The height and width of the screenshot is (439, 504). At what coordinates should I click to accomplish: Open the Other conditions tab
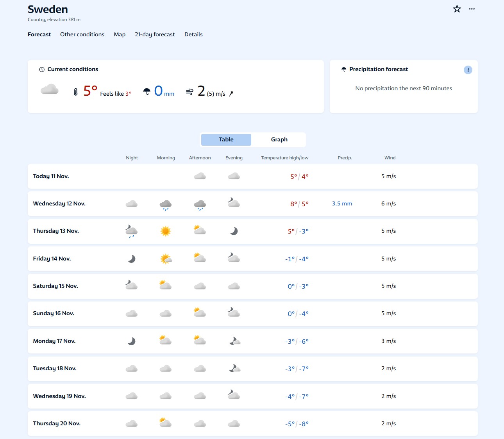(82, 34)
